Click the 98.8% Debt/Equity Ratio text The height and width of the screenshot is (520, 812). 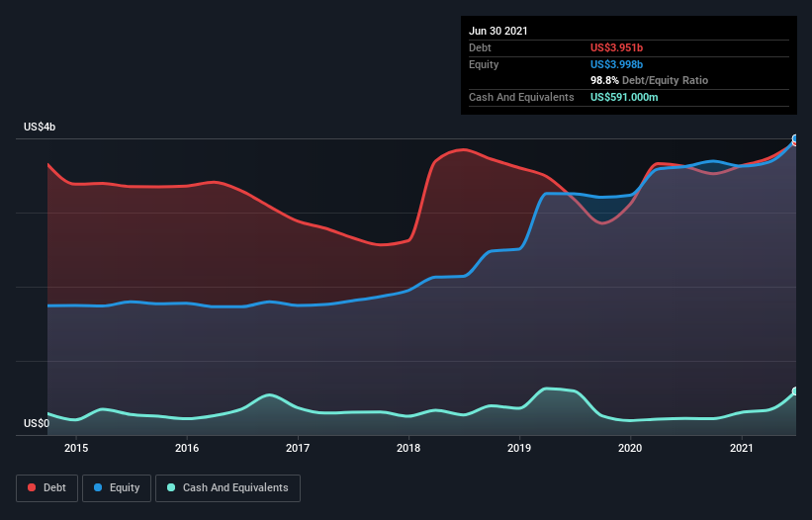pyautogui.click(x=650, y=80)
